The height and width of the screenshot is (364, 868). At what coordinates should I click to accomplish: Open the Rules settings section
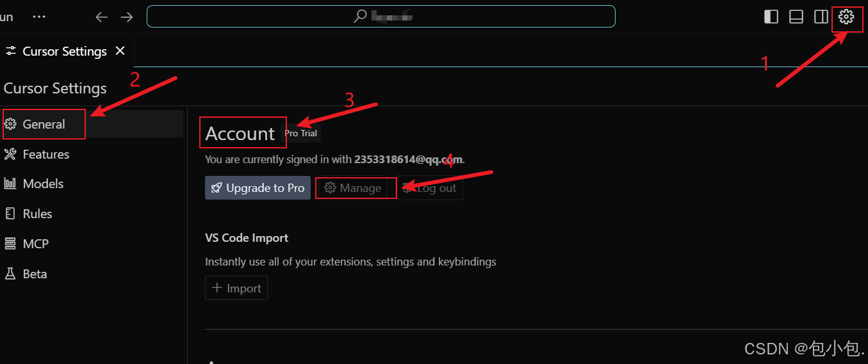[x=92, y=214]
